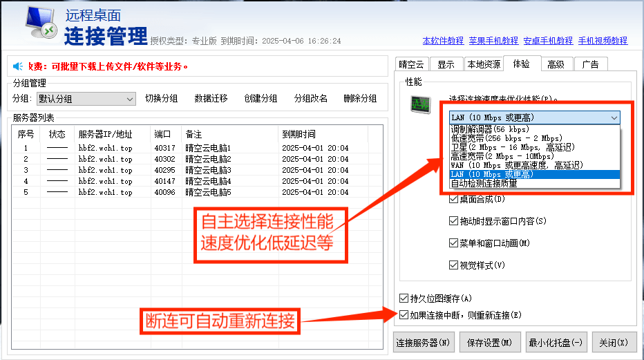This screenshot has width=644, height=360.
Task: Open the 本地资源 tab
Action: pyautogui.click(x=484, y=65)
